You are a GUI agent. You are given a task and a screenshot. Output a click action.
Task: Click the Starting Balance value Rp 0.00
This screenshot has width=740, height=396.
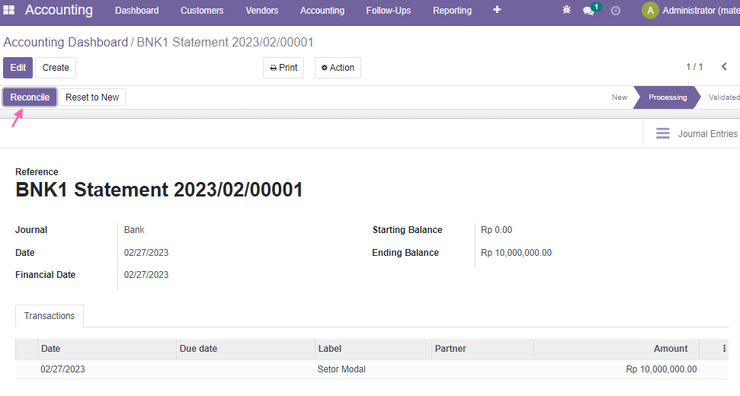tap(496, 230)
